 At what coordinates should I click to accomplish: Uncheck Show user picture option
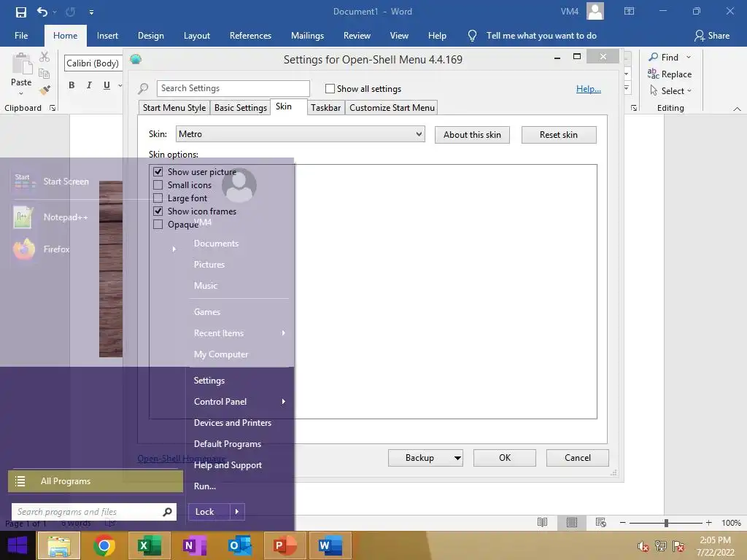[158, 172]
